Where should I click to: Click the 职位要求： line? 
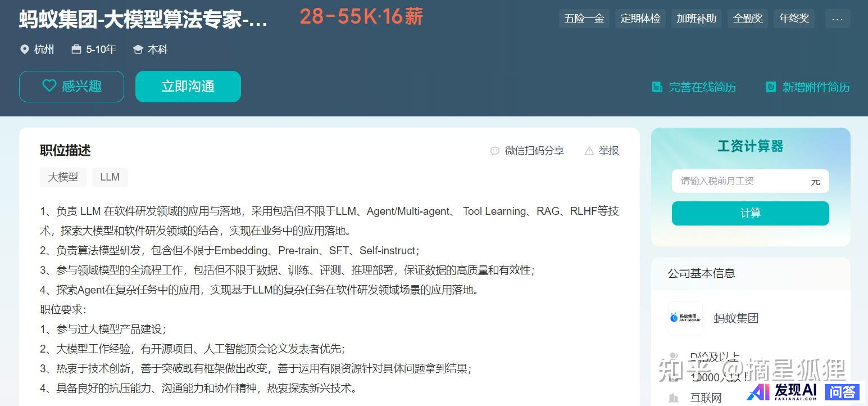point(63,310)
